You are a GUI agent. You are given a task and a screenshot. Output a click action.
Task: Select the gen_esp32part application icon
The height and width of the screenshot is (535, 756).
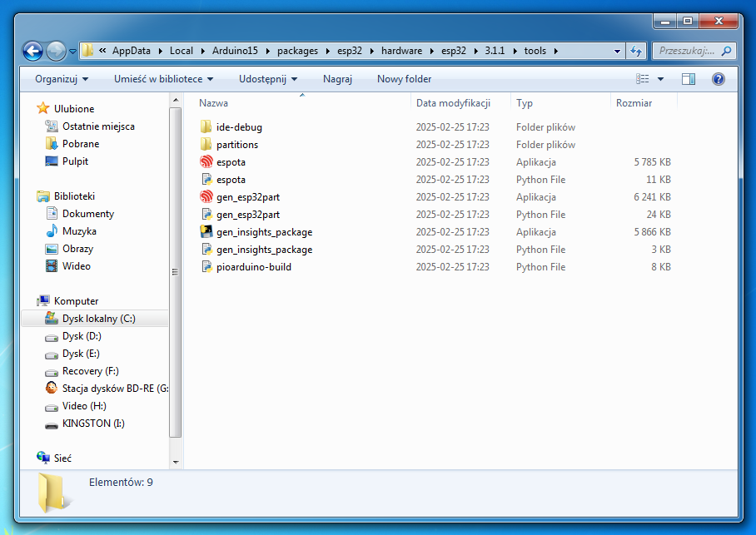(x=206, y=196)
